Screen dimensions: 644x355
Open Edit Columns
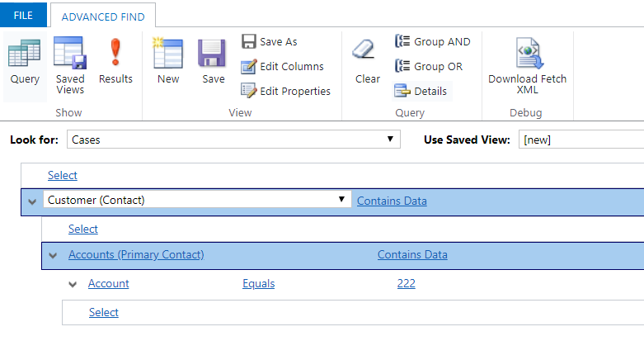pyautogui.click(x=282, y=66)
